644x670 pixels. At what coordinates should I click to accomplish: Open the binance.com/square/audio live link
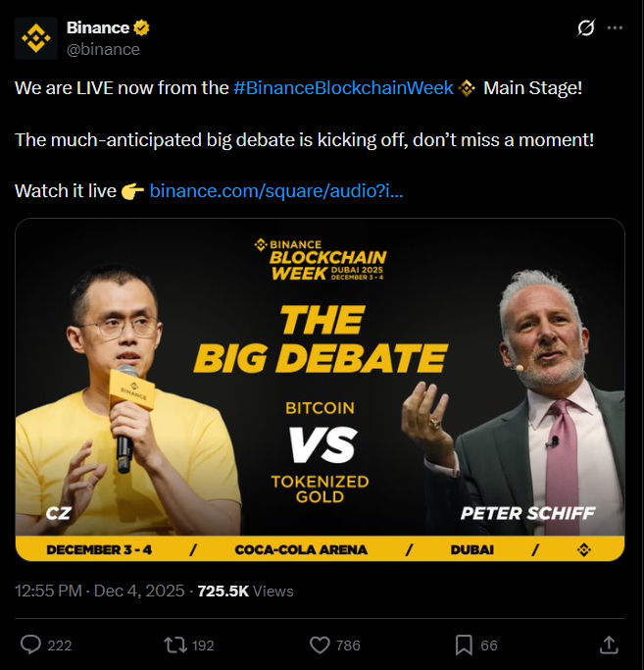pyautogui.click(x=275, y=190)
